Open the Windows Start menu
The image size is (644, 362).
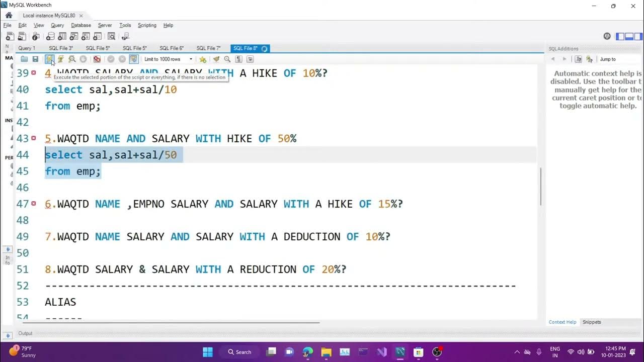207,352
